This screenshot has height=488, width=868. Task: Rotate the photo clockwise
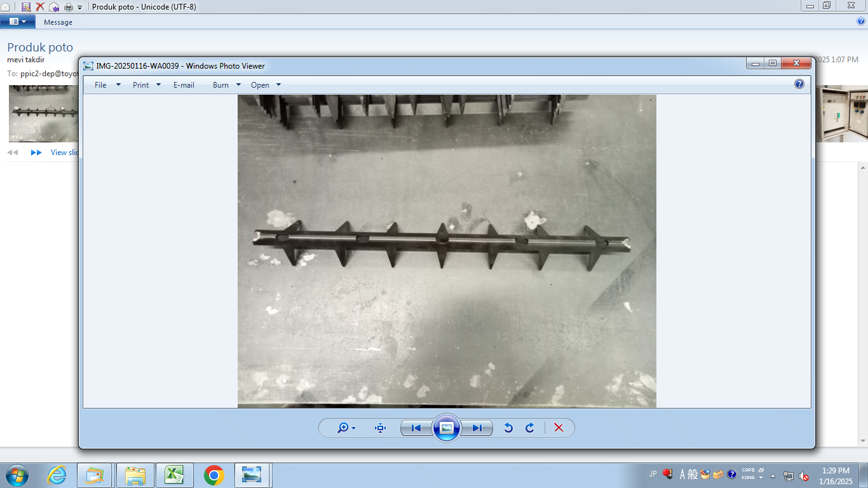[x=530, y=428]
